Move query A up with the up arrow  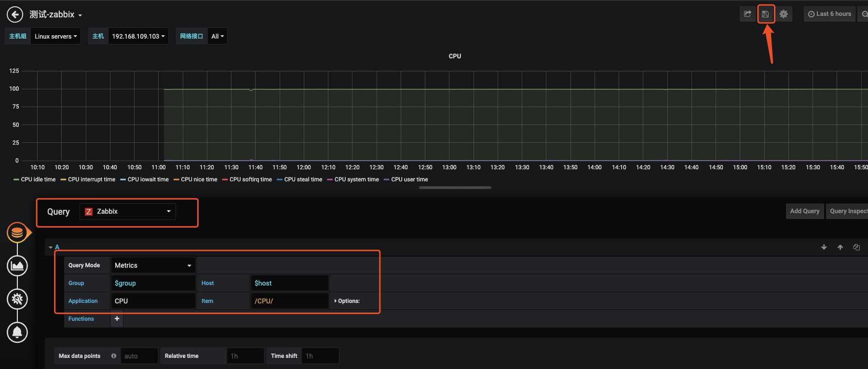840,247
